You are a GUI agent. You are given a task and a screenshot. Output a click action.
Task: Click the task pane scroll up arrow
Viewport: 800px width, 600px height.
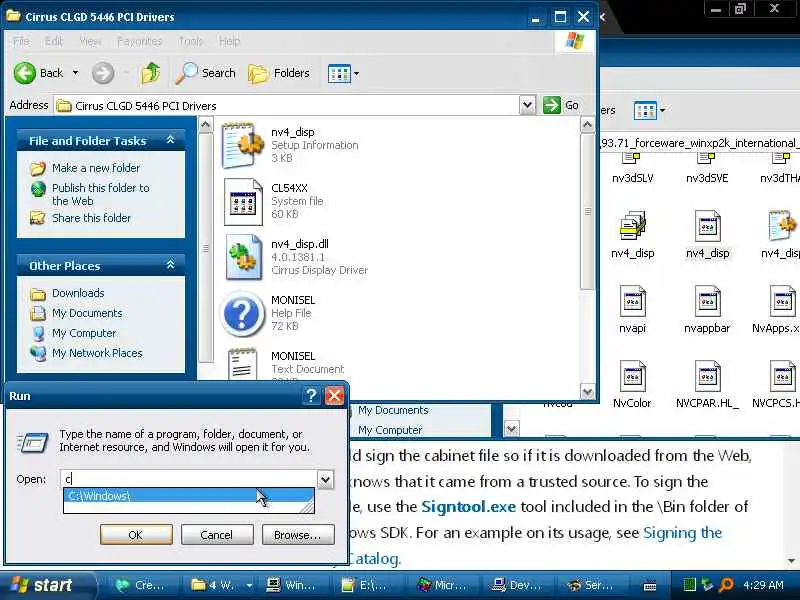[x=205, y=124]
